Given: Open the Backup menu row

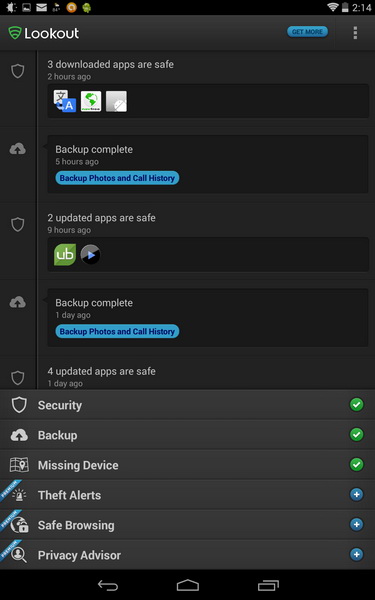Looking at the screenshot, I should pyautogui.click(x=188, y=435).
